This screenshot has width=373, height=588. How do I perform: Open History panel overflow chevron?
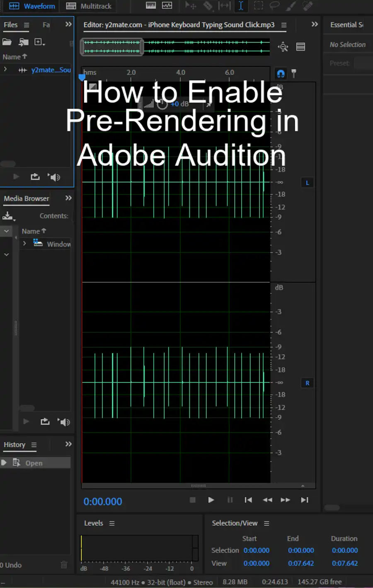(x=68, y=444)
